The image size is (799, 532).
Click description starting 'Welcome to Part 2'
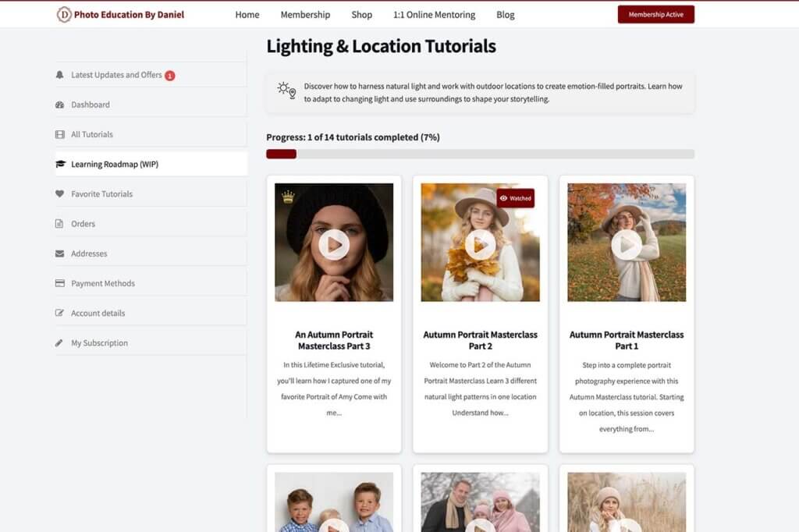click(x=480, y=388)
